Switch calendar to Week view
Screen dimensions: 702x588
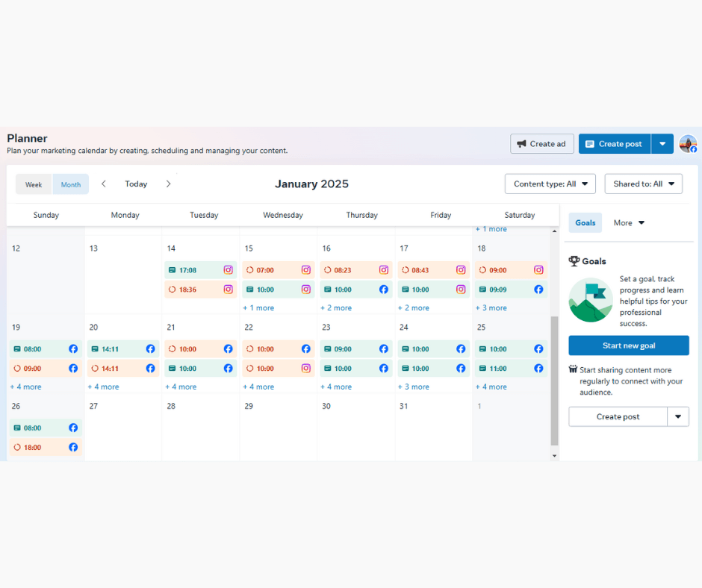(x=34, y=184)
